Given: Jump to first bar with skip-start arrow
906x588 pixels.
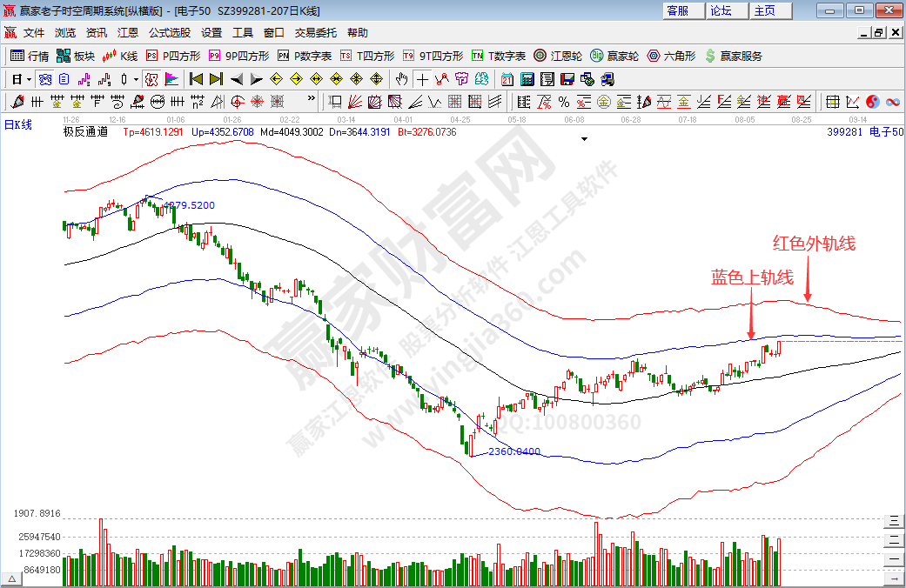Looking at the screenshot, I should (196, 79).
